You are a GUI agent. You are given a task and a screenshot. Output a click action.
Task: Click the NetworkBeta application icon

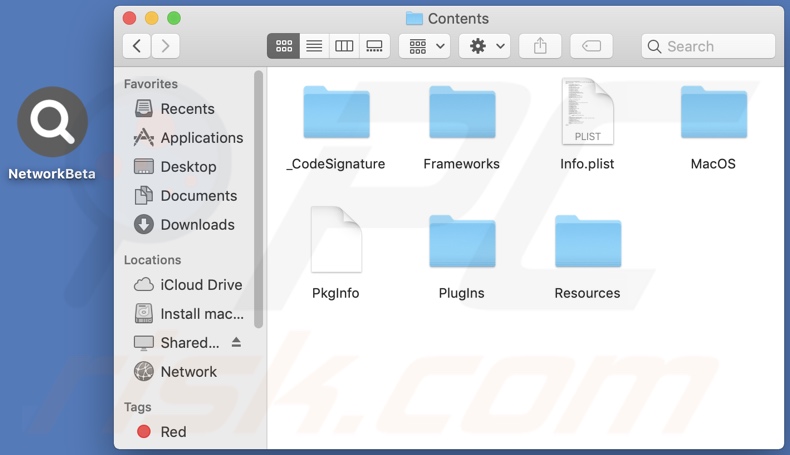click(52, 122)
